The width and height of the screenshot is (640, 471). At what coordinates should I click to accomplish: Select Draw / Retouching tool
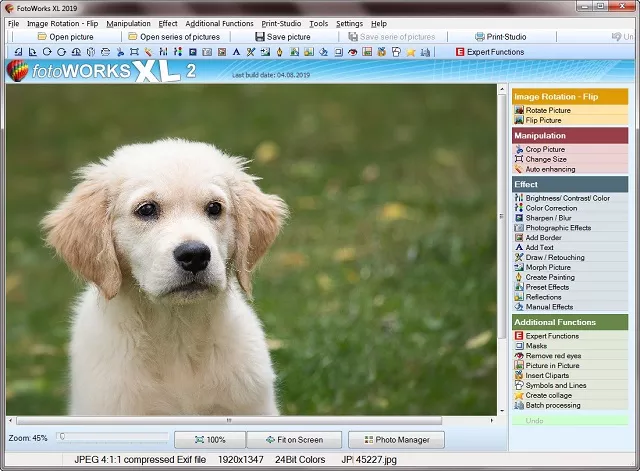[x=555, y=257]
